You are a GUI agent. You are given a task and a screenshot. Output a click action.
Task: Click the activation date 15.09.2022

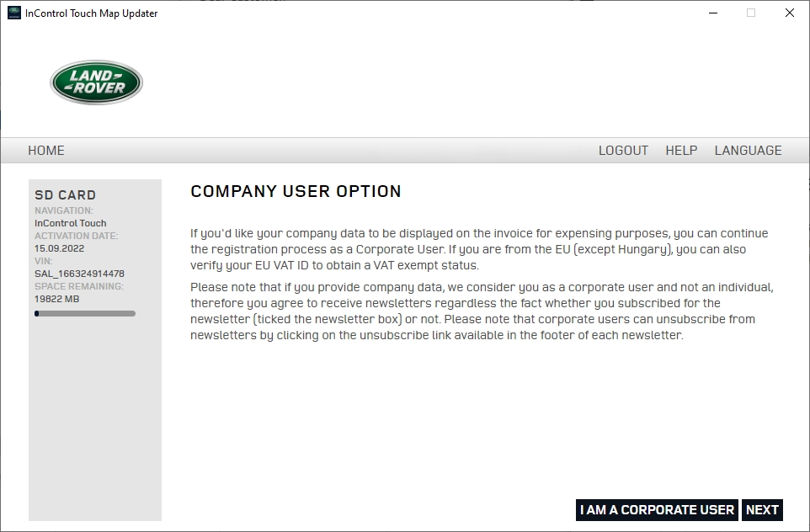click(x=59, y=248)
